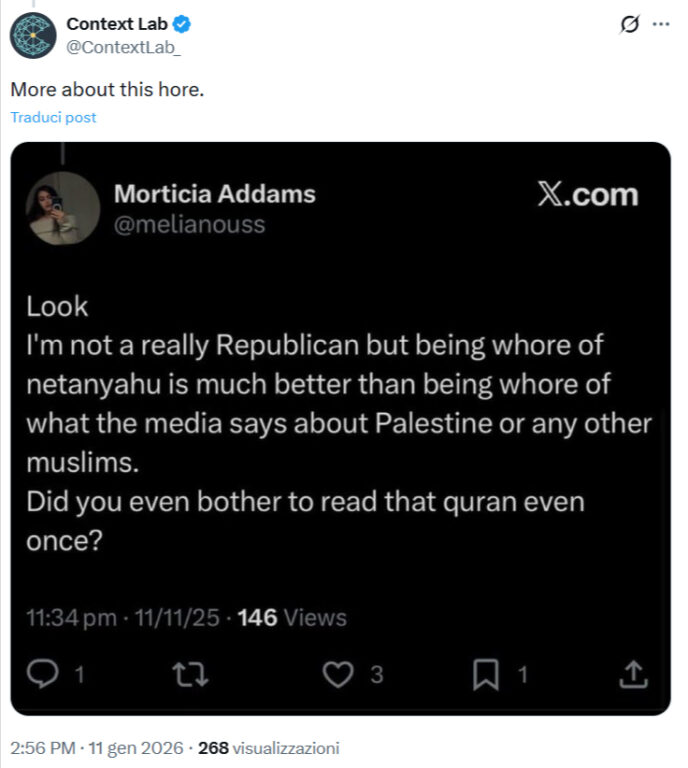Click the Morticia Addams name
The height and width of the screenshot is (768, 688).
click(x=215, y=194)
